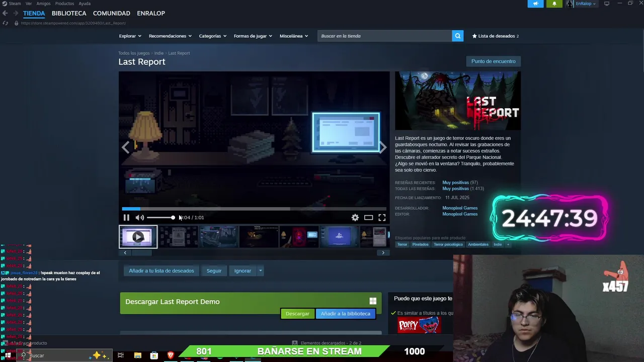Viewport: 644px width, 362px height.
Task: Open the Steam menu
Action: [x=15, y=4]
